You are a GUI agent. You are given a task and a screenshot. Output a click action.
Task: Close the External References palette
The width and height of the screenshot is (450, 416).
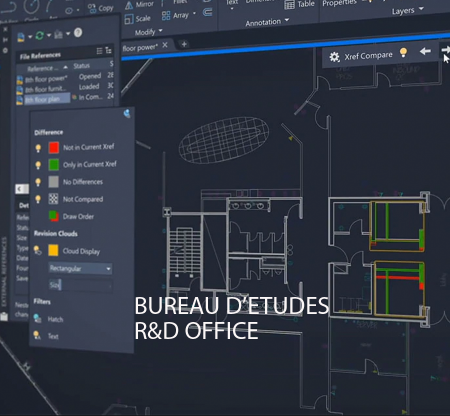pyautogui.click(x=5, y=29)
